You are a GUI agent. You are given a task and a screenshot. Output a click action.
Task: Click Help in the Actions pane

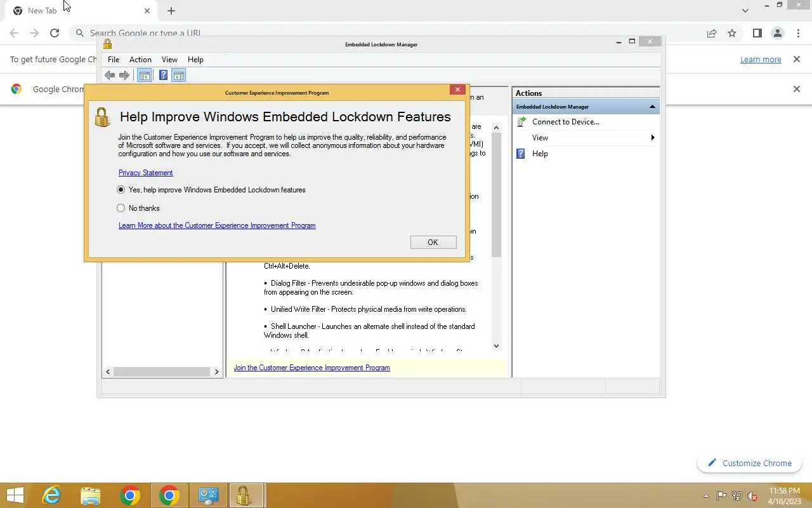(x=540, y=154)
